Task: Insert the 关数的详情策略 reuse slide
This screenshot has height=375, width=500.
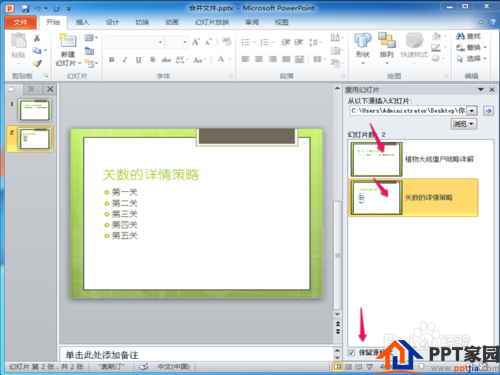Action: click(413, 198)
